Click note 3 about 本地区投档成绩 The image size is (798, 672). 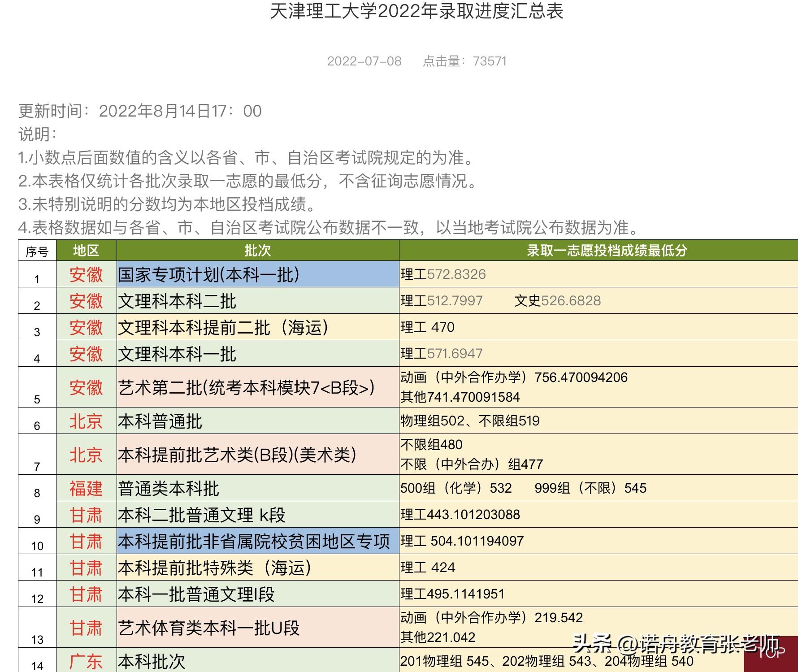point(168,204)
